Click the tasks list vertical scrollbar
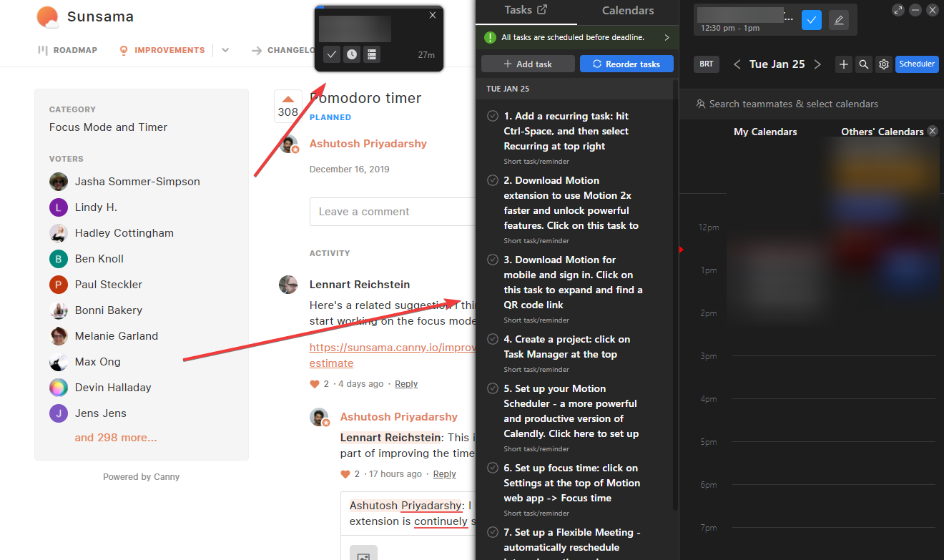Viewport: 944px width, 560px height. [675, 293]
